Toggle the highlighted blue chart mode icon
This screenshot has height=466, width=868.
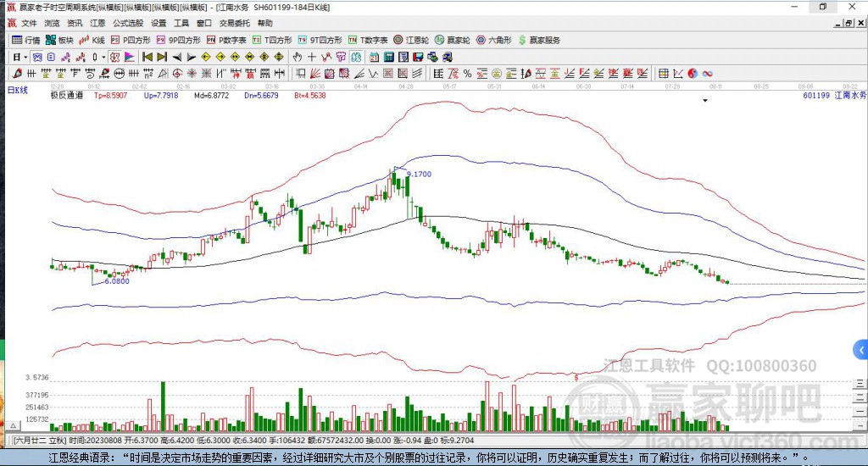click(37, 57)
